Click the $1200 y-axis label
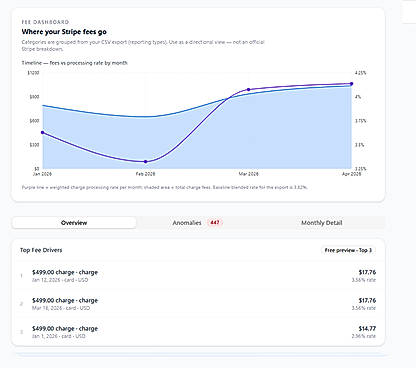 click(33, 73)
